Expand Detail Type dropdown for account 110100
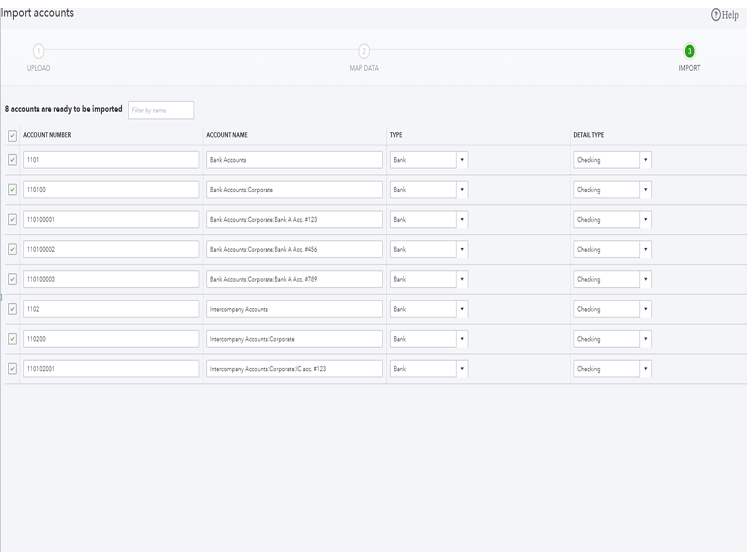Screen dimensions: 747x560 [x=645, y=190]
